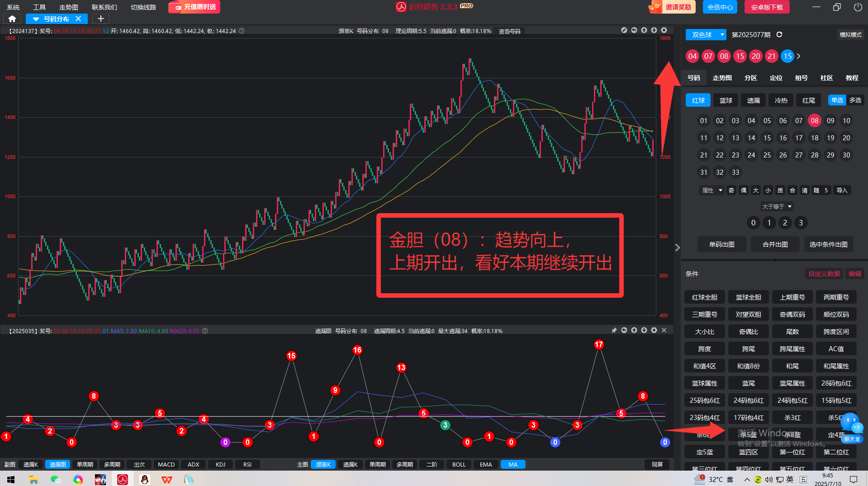Pin the lower 遗漏图 chart panel
This screenshot has height=486, width=868.
tap(614, 330)
